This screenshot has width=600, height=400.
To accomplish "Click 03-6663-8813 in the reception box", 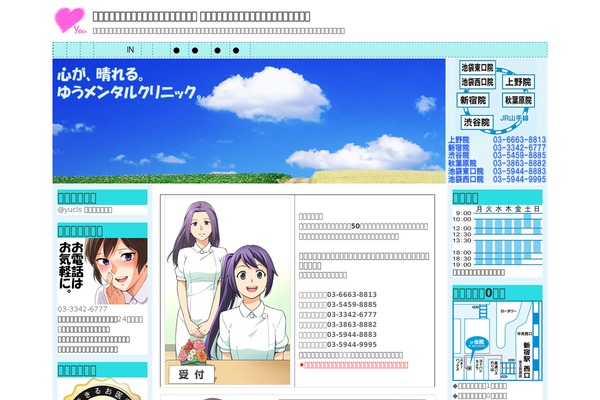I will pos(352,295).
